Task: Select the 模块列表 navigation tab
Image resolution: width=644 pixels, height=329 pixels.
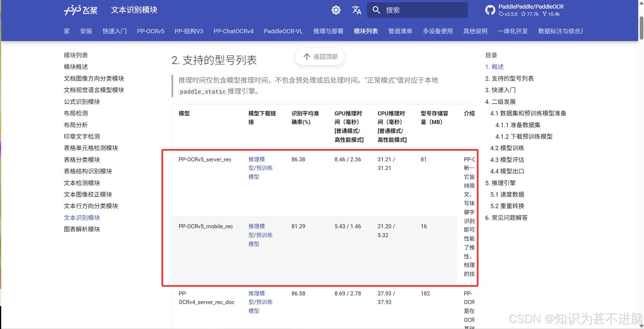Action: (366, 31)
